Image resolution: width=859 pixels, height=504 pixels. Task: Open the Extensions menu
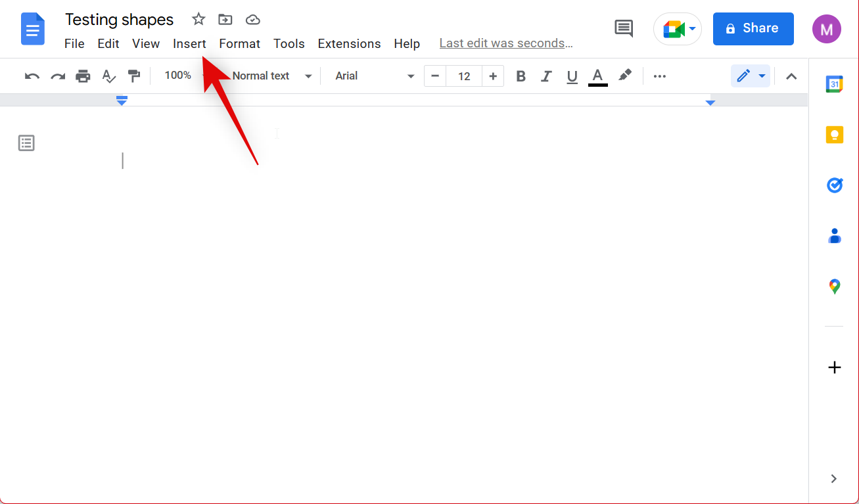[349, 44]
